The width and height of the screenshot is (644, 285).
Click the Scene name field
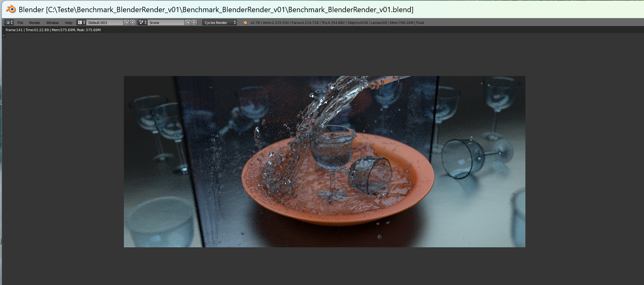coord(166,23)
